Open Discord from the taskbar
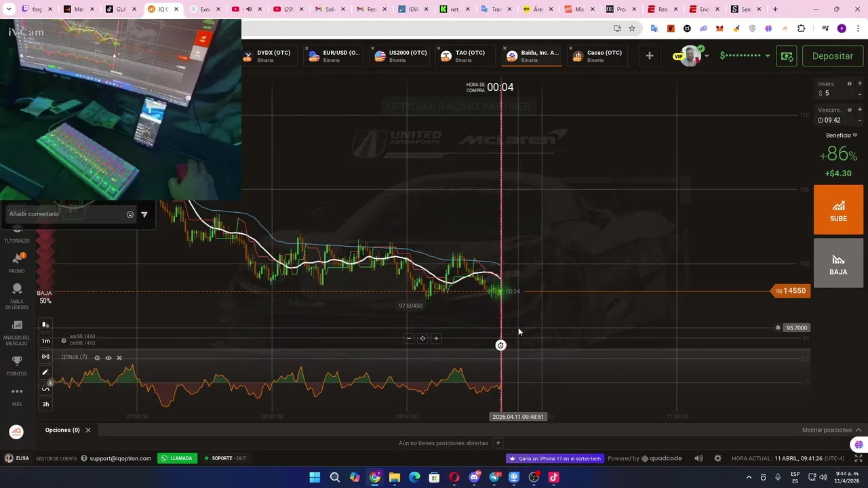Screen dimensions: 868x488 pos(474,477)
